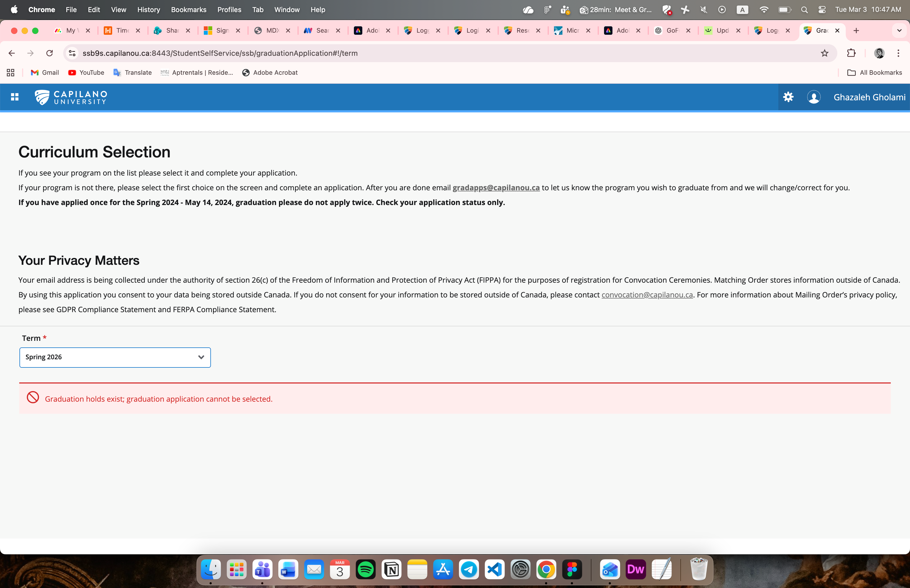Viewport: 910px width, 588px height.
Task: Open the Chrome extensions puzzle icon
Action: click(851, 53)
